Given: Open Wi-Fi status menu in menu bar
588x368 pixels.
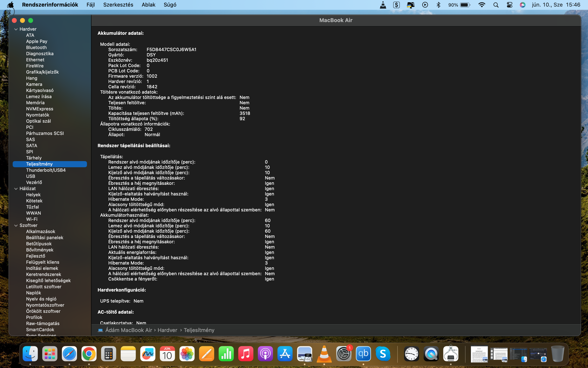Looking at the screenshot, I should tap(482, 5).
